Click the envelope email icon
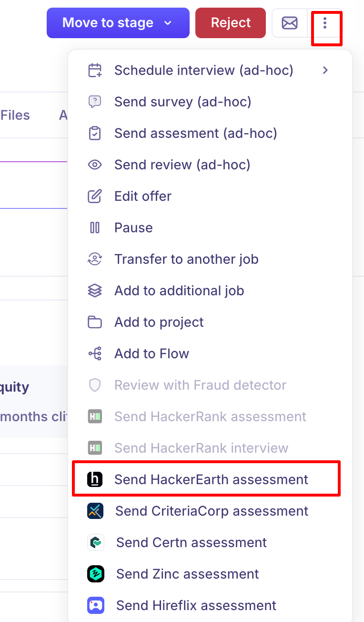Image resolution: width=364 pixels, height=622 pixels. click(x=290, y=23)
